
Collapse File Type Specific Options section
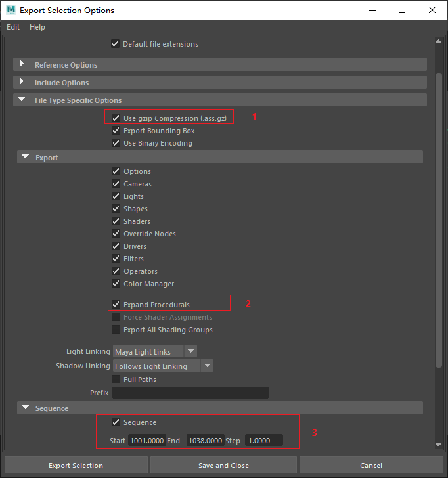tap(22, 100)
